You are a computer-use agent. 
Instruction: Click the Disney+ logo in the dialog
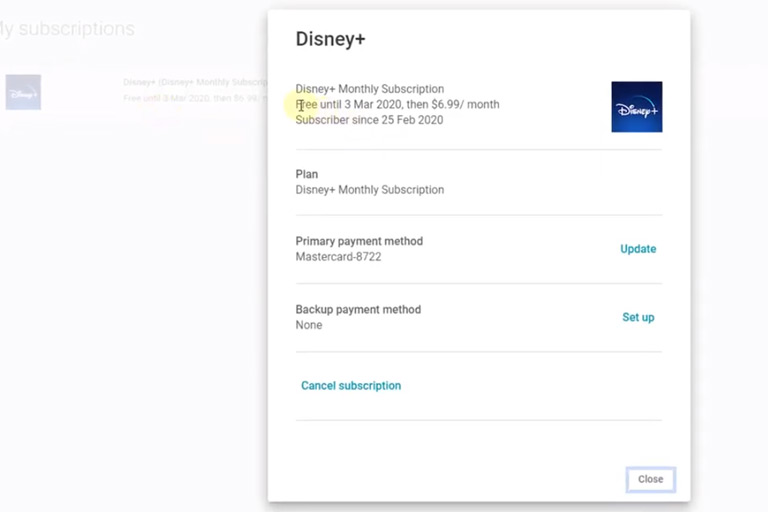(636, 107)
